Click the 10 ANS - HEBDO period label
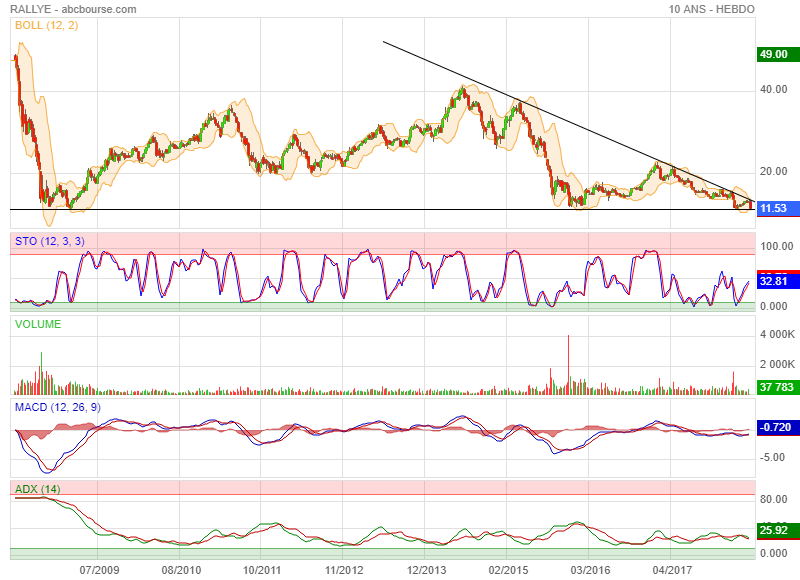The width and height of the screenshot is (800, 580). [712, 9]
